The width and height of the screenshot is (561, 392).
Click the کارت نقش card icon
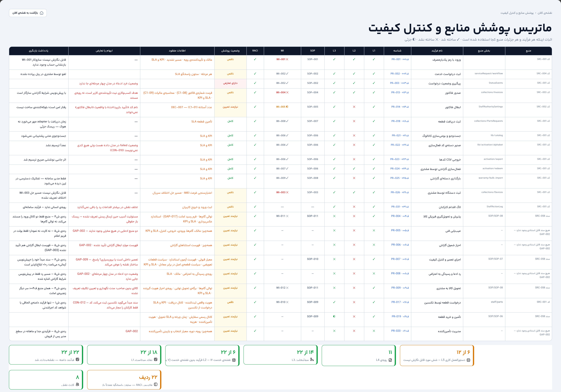tap(77, 384)
